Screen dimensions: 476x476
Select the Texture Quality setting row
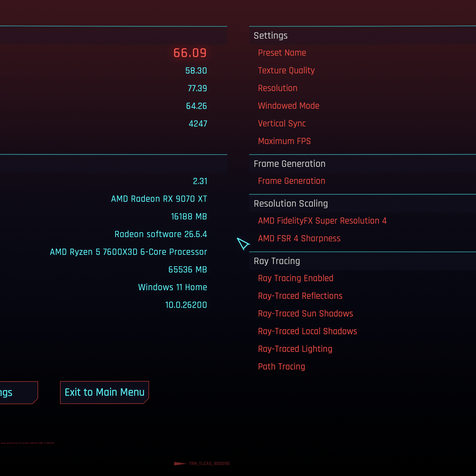click(x=362, y=70)
